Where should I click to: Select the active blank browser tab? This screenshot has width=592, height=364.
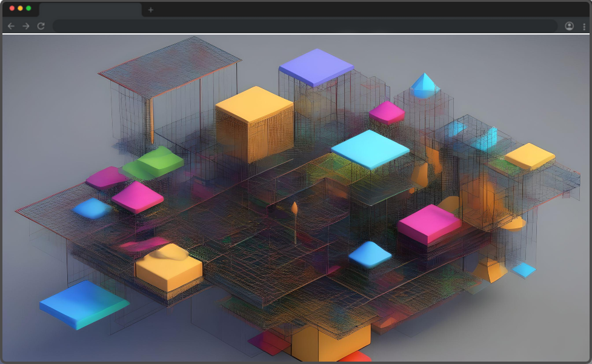point(90,10)
